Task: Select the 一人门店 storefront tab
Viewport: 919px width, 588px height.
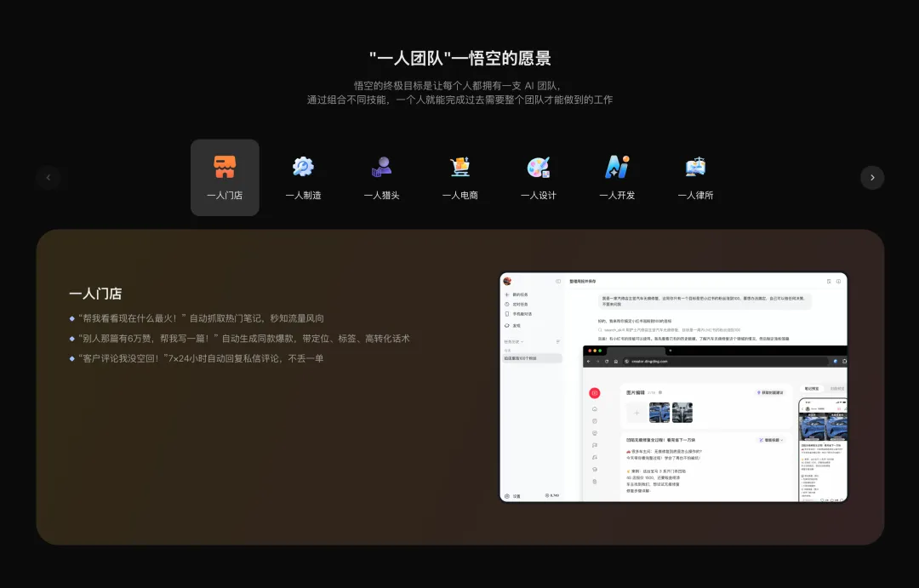Action: (225, 178)
